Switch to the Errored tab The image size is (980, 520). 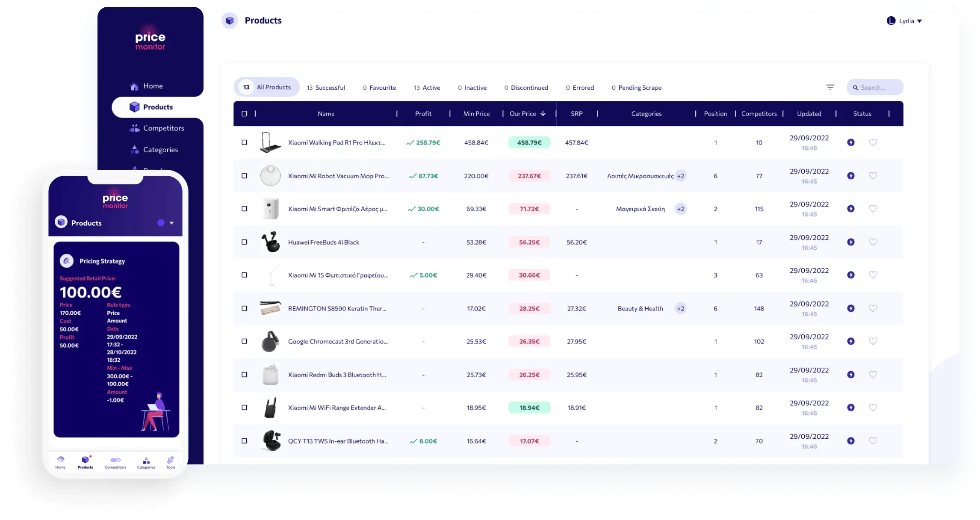(x=580, y=88)
